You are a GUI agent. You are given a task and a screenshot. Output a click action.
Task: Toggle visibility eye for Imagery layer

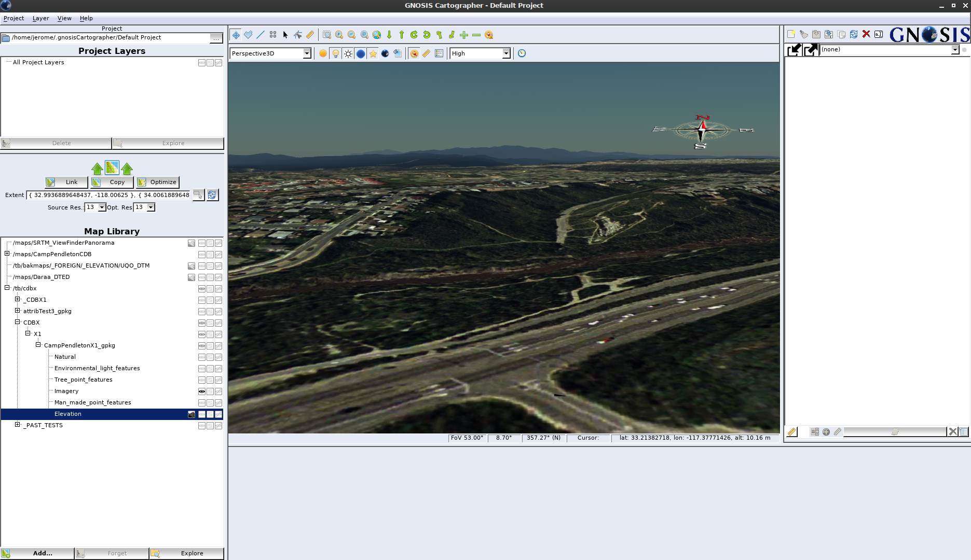coord(202,391)
